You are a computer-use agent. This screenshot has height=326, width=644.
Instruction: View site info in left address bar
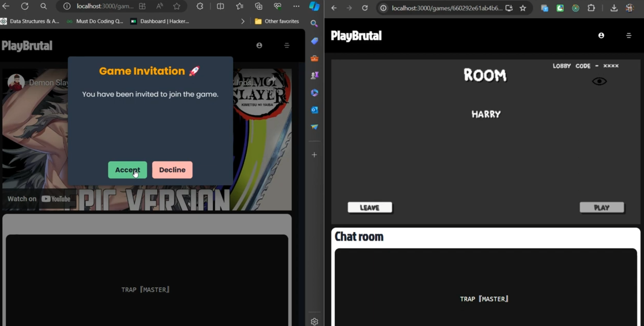click(x=67, y=6)
